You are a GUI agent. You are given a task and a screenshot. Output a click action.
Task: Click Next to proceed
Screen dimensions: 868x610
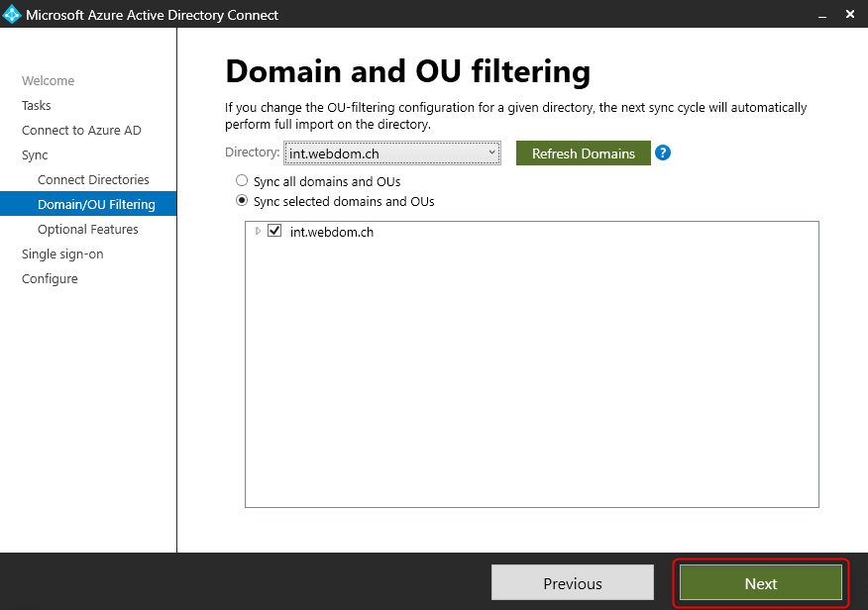(x=760, y=582)
